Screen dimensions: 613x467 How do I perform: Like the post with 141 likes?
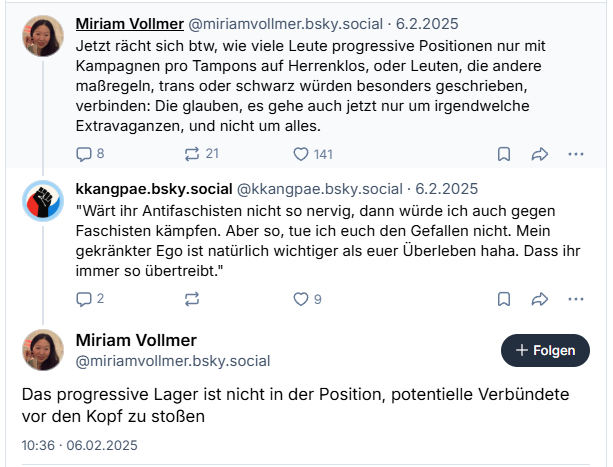click(x=300, y=153)
